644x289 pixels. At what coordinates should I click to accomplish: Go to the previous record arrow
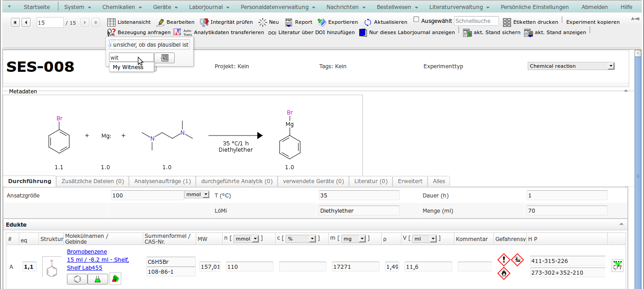coord(26,22)
